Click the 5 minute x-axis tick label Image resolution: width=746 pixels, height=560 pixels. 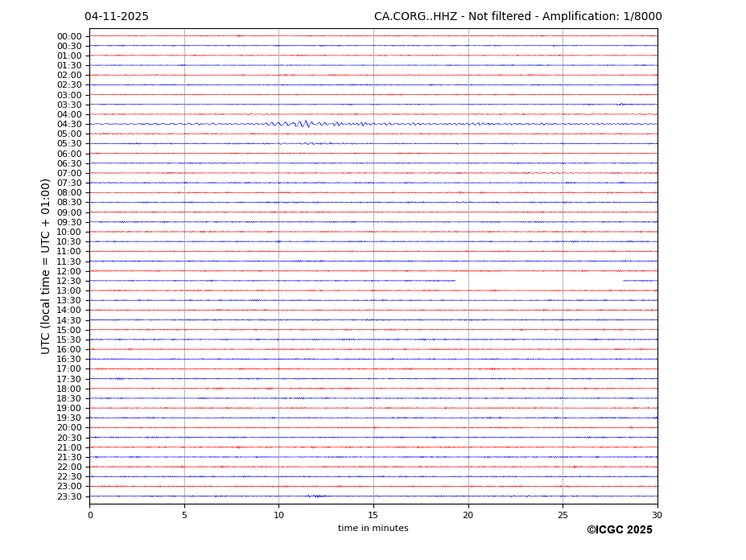(184, 515)
